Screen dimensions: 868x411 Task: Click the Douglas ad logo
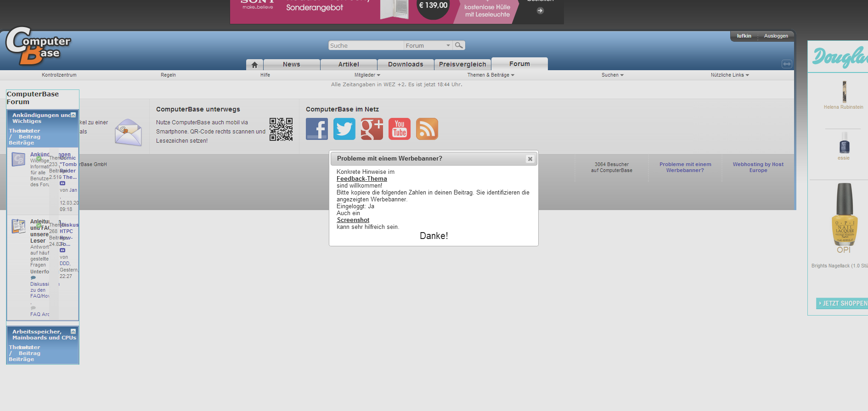tap(840, 57)
